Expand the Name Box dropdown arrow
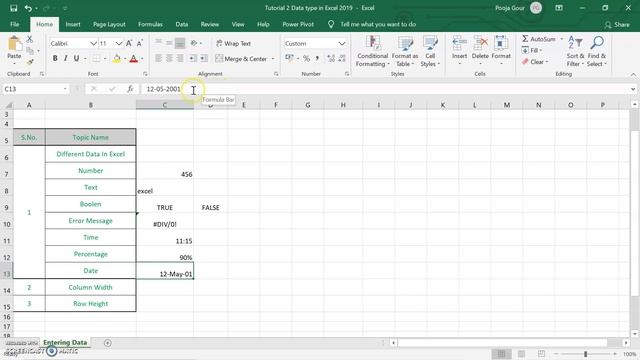The width and height of the screenshot is (640, 360). 65,89
